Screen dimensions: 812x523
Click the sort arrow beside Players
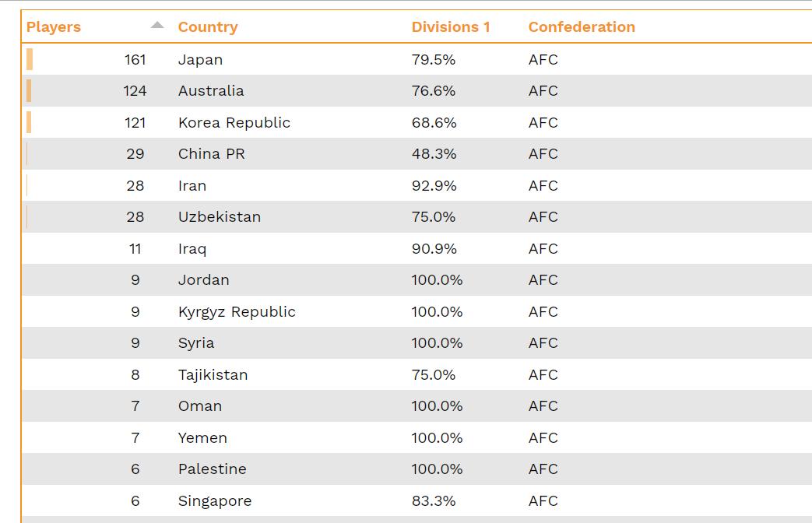click(x=157, y=26)
